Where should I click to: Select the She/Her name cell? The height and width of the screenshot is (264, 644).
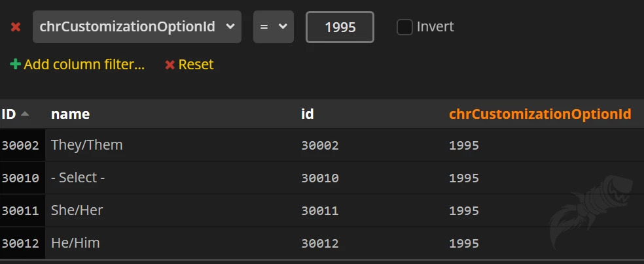click(77, 210)
